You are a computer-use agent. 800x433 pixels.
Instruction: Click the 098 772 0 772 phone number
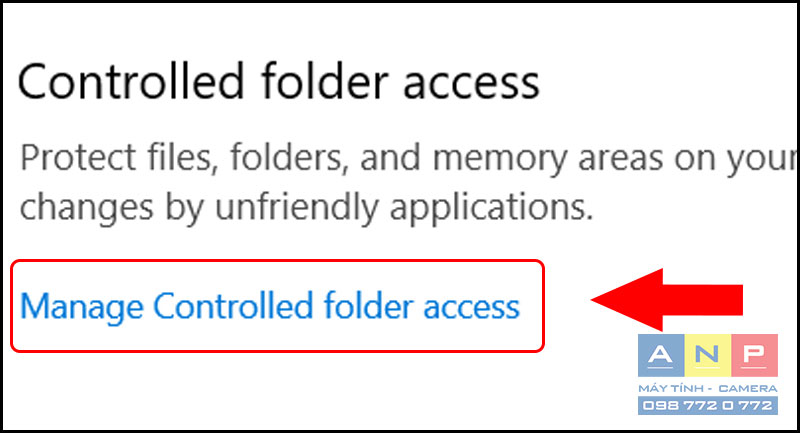[x=708, y=405]
